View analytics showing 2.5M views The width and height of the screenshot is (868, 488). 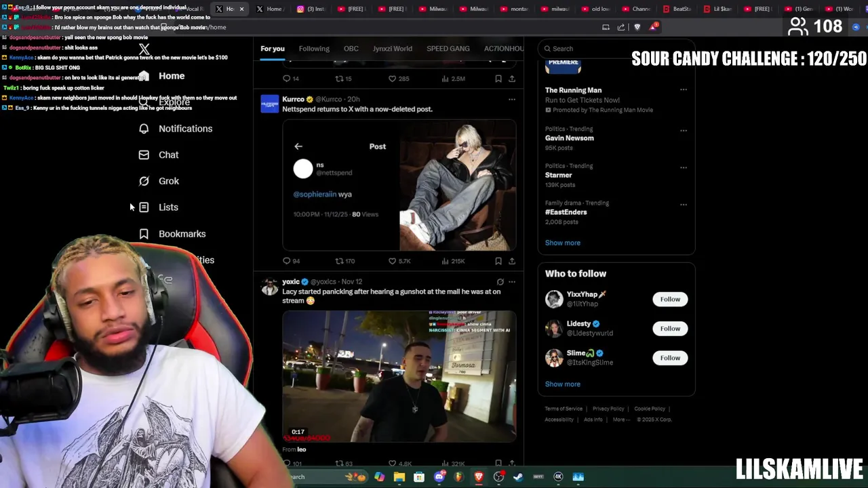[x=453, y=79]
